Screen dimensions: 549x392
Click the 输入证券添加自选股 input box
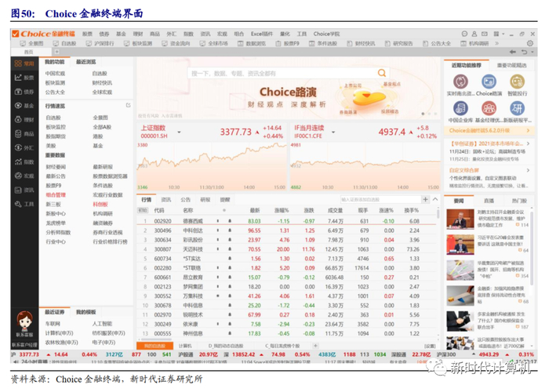click(380, 199)
